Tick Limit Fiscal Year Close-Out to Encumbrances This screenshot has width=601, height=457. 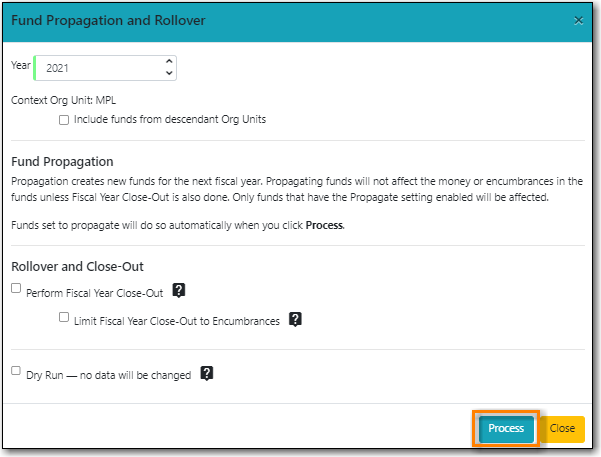point(64,318)
